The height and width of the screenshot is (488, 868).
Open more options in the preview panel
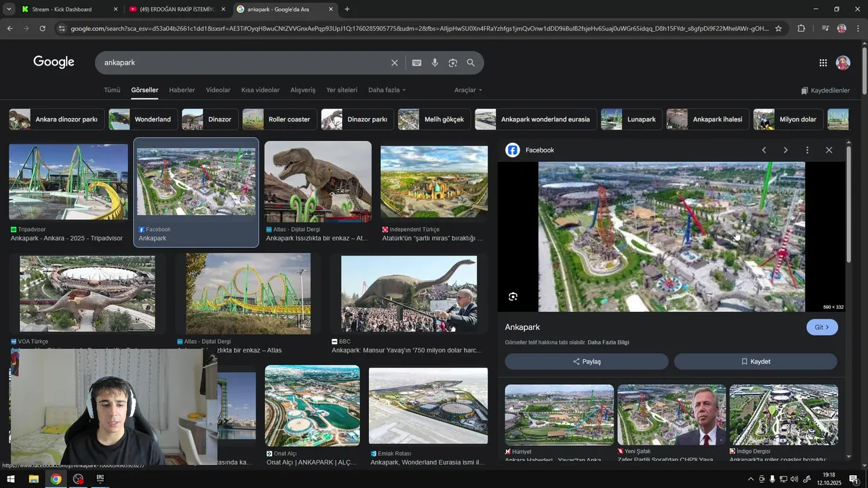(x=807, y=150)
